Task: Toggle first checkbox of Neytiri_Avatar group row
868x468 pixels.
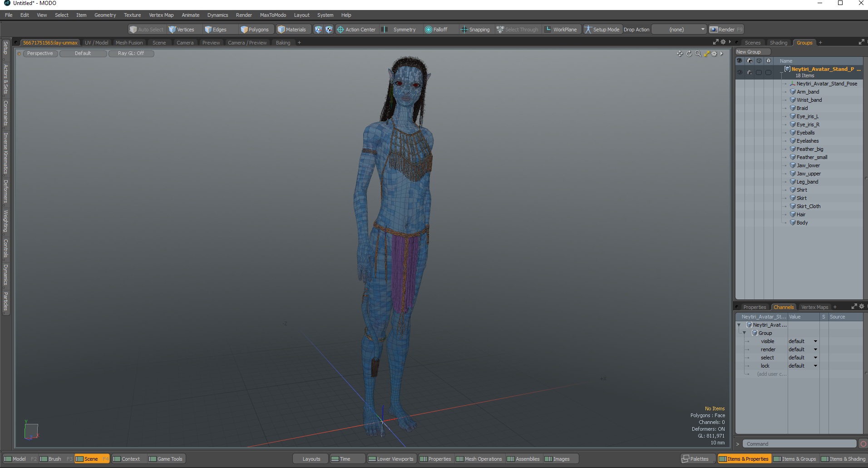Action: (x=759, y=72)
